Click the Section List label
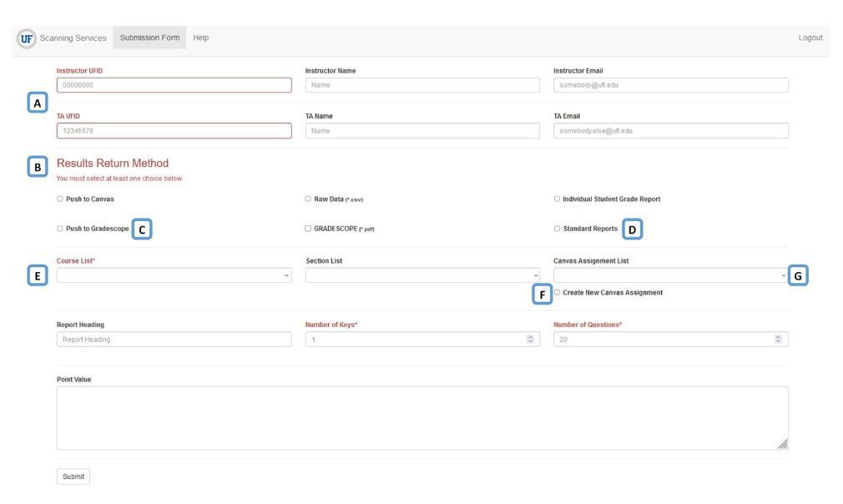Image resolution: width=843 pixels, height=504 pixels. pyautogui.click(x=324, y=260)
